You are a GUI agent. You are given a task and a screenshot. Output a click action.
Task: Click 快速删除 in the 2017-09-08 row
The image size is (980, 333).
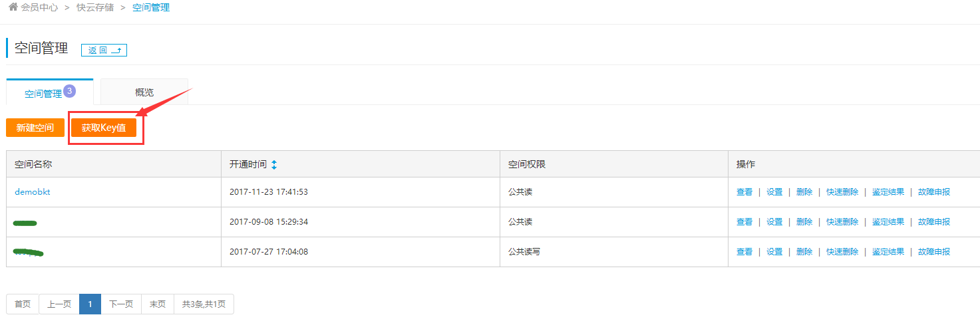(x=842, y=222)
